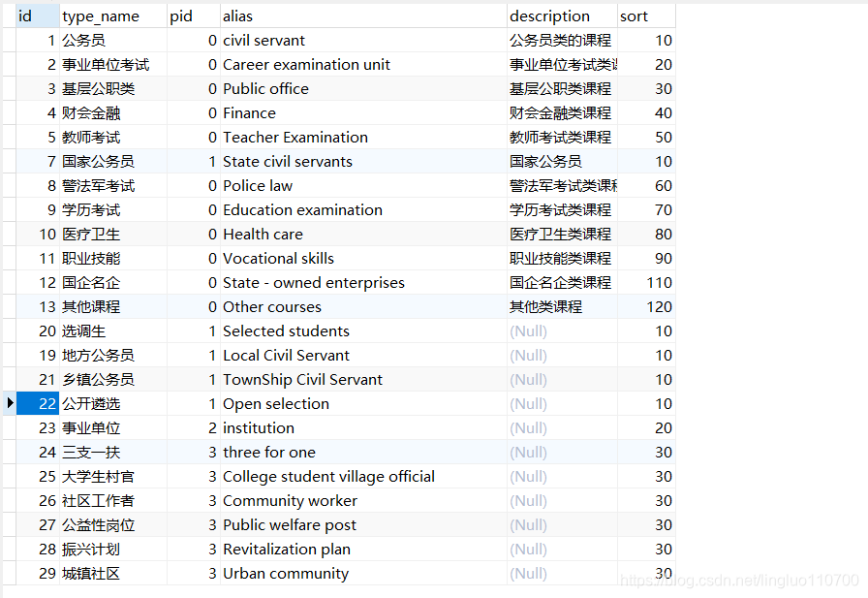Click the id column header

[x=37, y=16]
